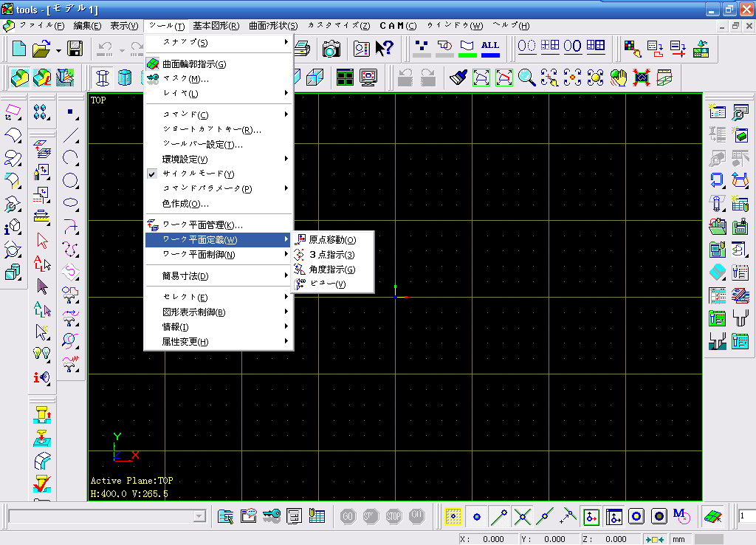Select the magnifying glass zoom tool
Image resolution: width=756 pixels, height=545 pixels.
[526, 77]
